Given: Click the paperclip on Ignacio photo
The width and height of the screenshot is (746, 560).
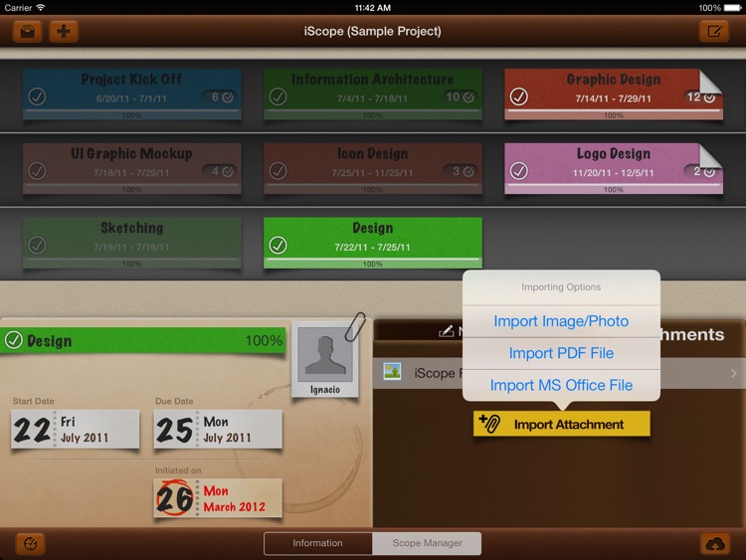Looking at the screenshot, I should (x=355, y=327).
